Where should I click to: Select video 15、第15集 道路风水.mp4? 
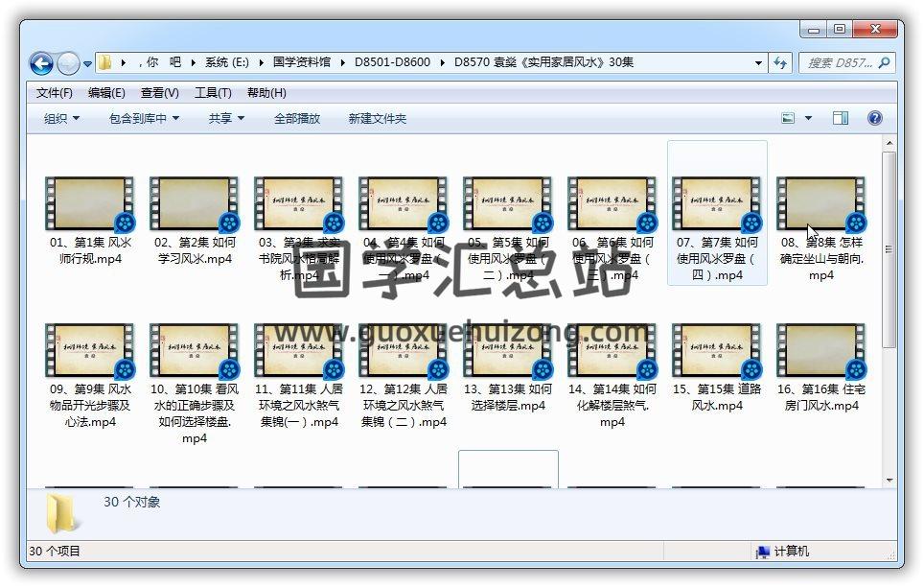click(x=717, y=366)
